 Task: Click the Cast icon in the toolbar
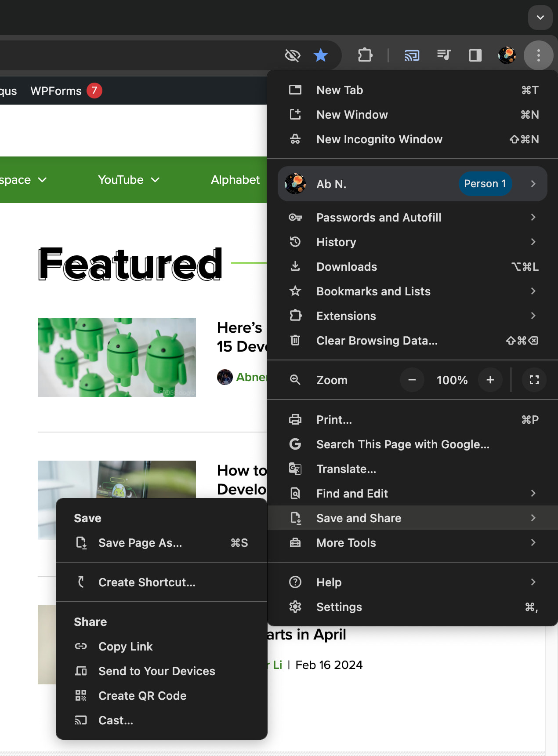pos(412,55)
